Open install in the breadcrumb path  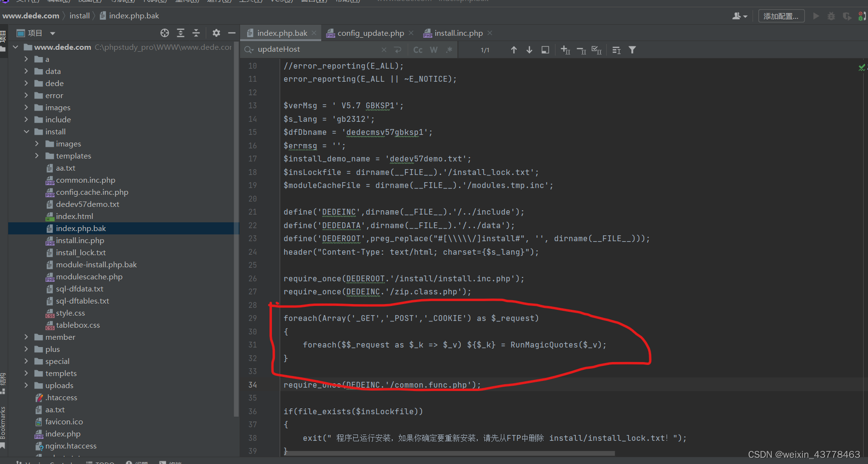point(79,15)
